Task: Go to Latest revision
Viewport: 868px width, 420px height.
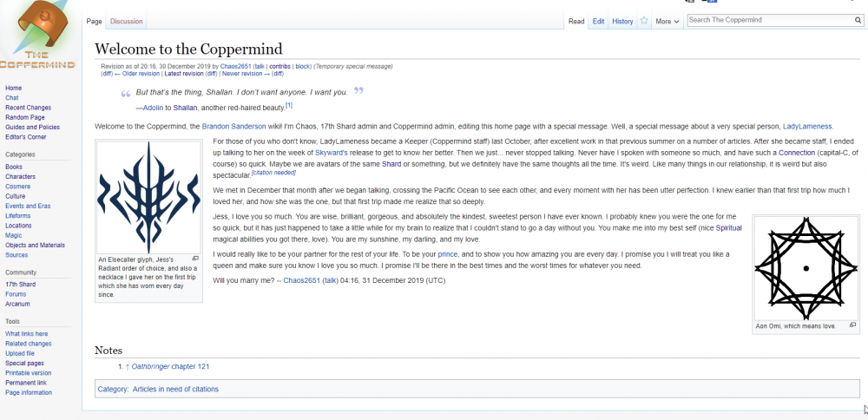Action: coord(184,74)
